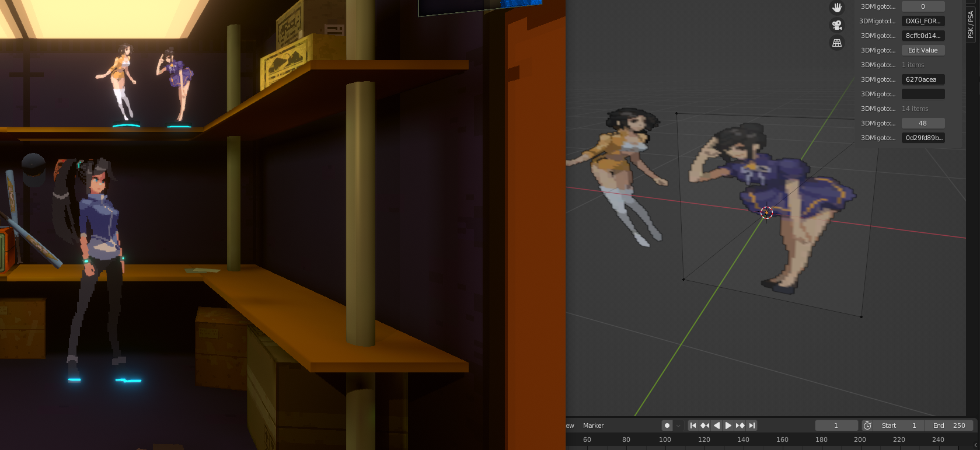Image resolution: width=980 pixels, height=450 pixels.
Task: Select the pan view hand icon
Action: click(x=837, y=8)
